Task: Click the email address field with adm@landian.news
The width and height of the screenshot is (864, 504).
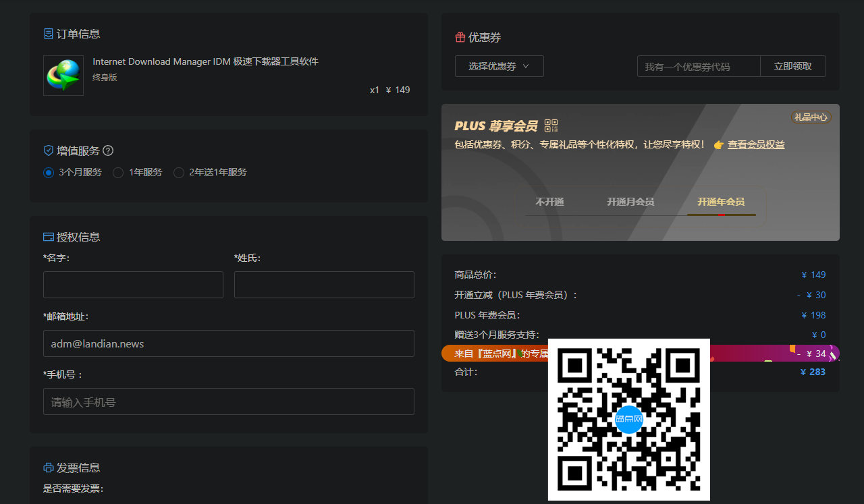Action: pyautogui.click(x=229, y=343)
